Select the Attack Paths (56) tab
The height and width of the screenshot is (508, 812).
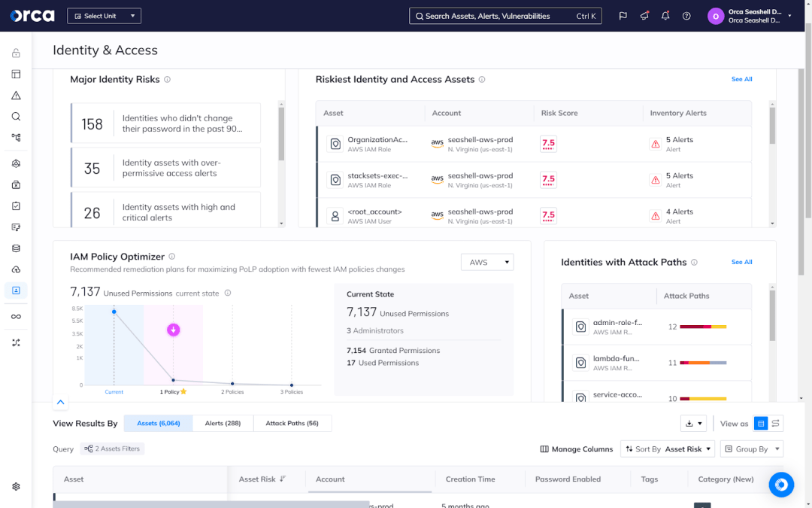[x=292, y=424]
